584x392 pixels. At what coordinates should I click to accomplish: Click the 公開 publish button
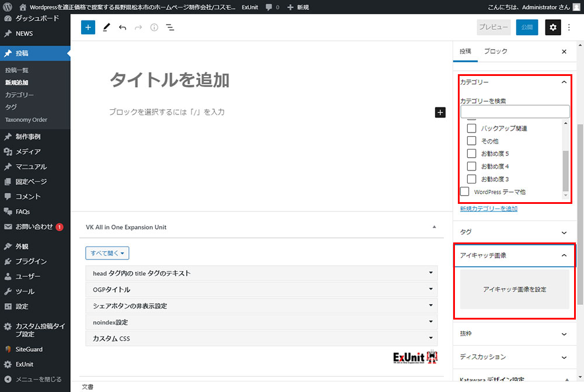[527, 27]
